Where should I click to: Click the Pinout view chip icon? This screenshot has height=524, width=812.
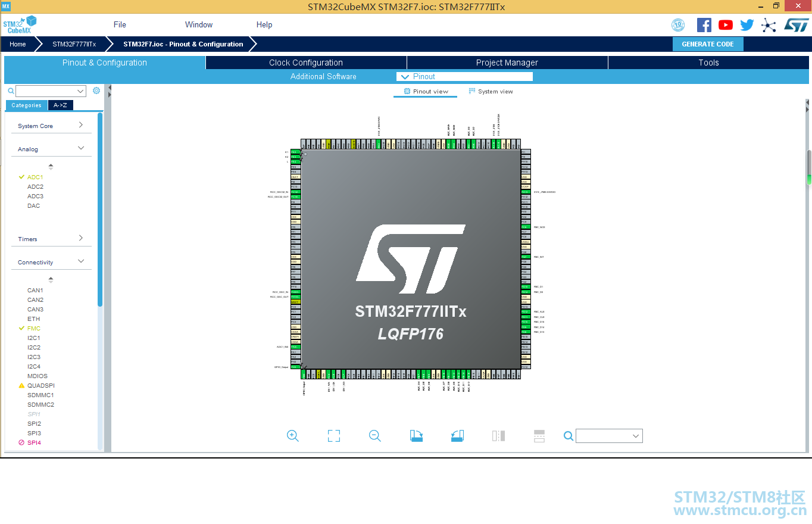[x=407, y=92]
